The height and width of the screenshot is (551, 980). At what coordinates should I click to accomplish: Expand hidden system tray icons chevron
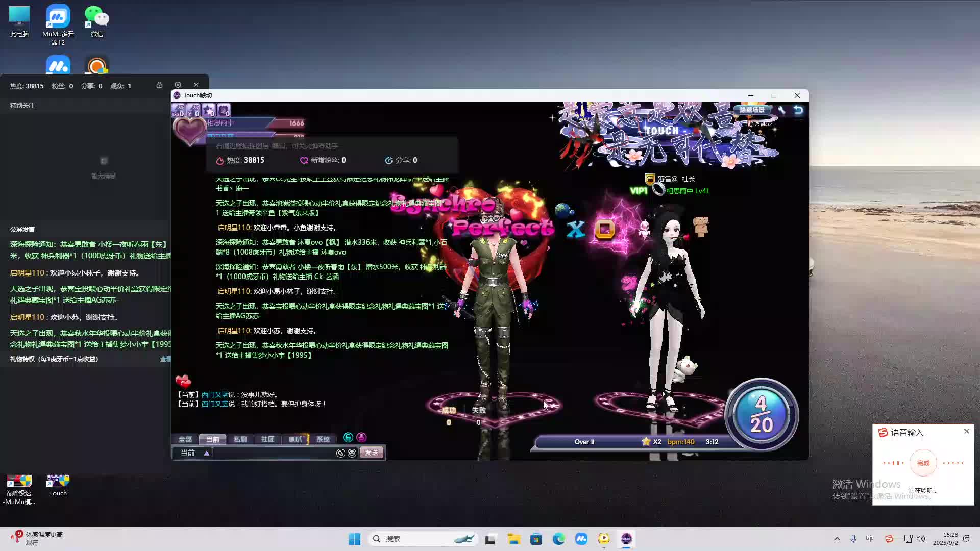click(837, 539)
